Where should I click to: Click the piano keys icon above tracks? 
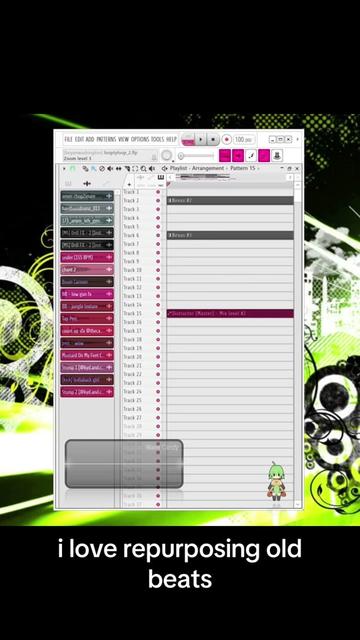click(x=160, y=178)
